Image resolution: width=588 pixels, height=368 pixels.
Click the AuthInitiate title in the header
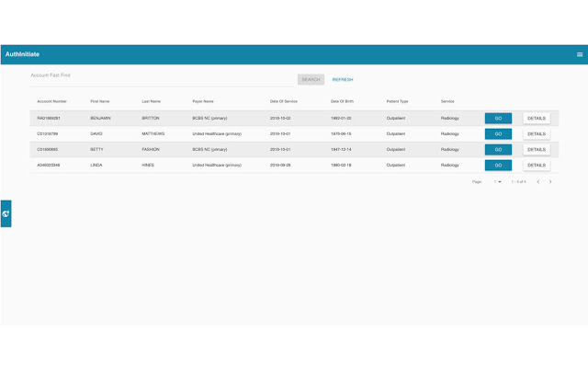[x=22, y=54]
